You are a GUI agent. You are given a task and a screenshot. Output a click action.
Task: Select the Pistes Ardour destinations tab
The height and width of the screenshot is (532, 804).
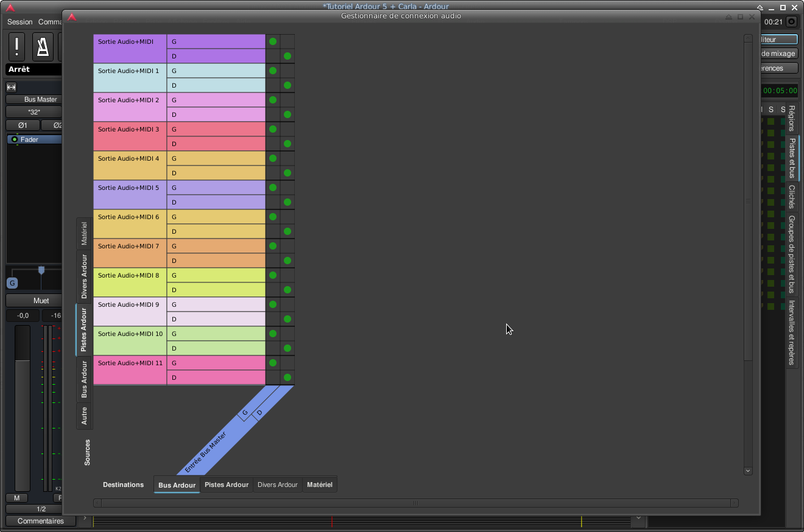click(x=227, y=485)
